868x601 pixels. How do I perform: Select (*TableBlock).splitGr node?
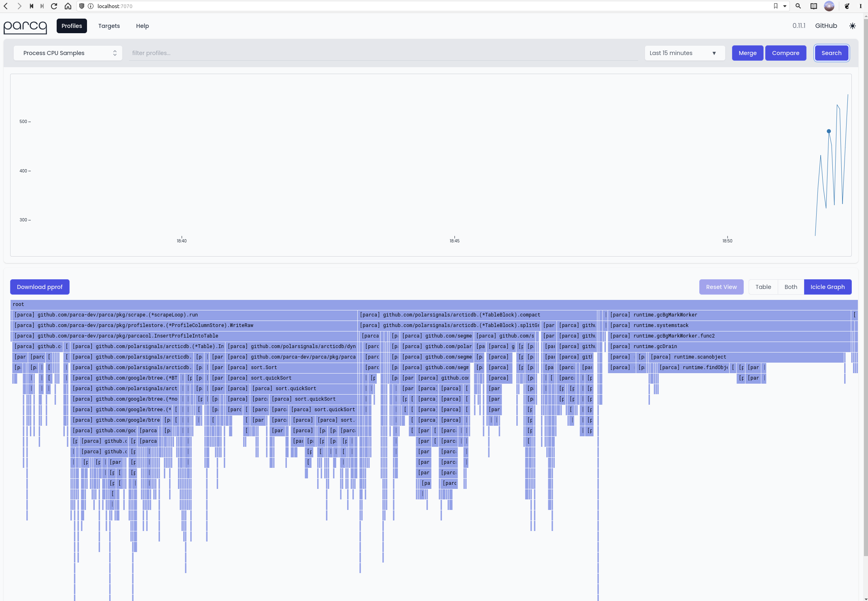449,325
